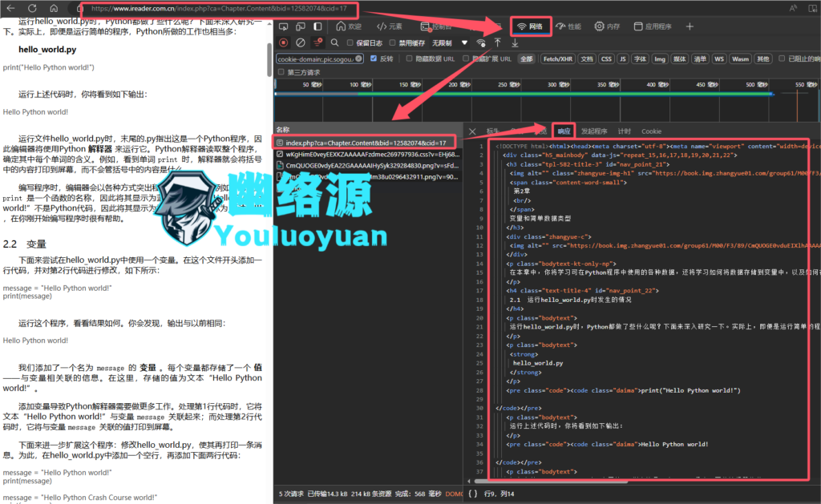821x504 pixels.
Task: Filter requests by CSS
Action: coord(606,59)
